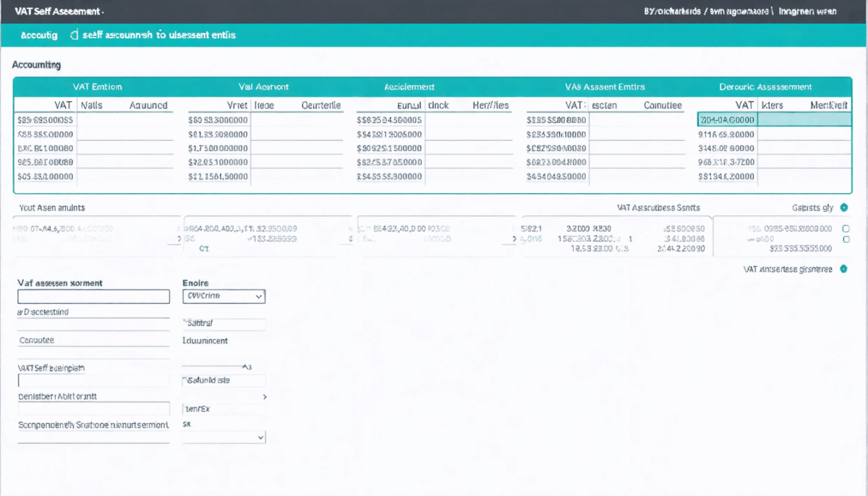The height and width of the screenshot is (496, 868).
Task: Click the teal circle beside 'VAT antsertese girsnteree'
Action: 843,269
